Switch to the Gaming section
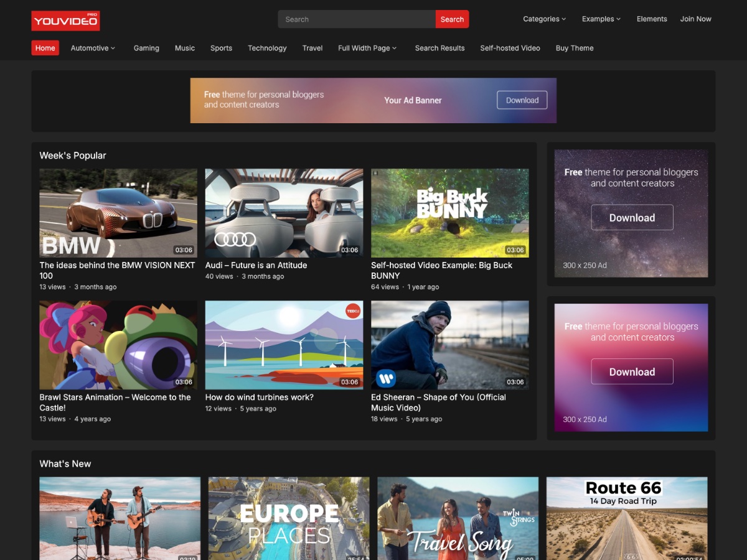 (146, 48)
